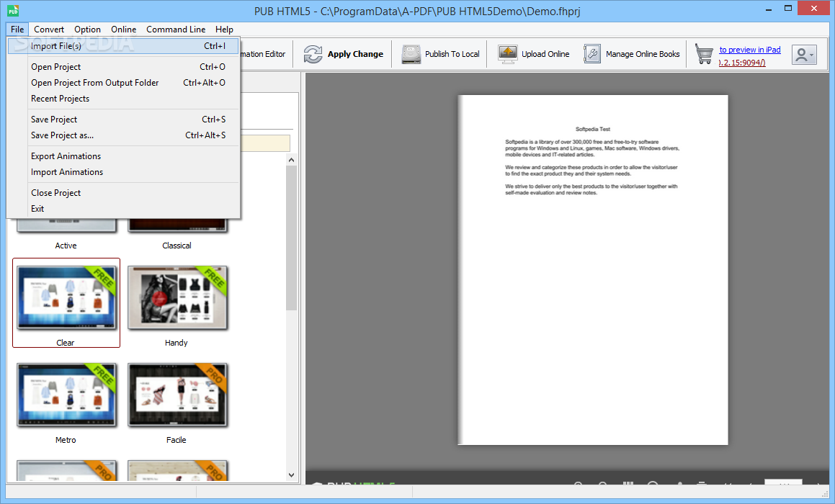This screenshot has width=835, height=504.
Task: Select the Active template thumbnail
Action: coord(66,225)
